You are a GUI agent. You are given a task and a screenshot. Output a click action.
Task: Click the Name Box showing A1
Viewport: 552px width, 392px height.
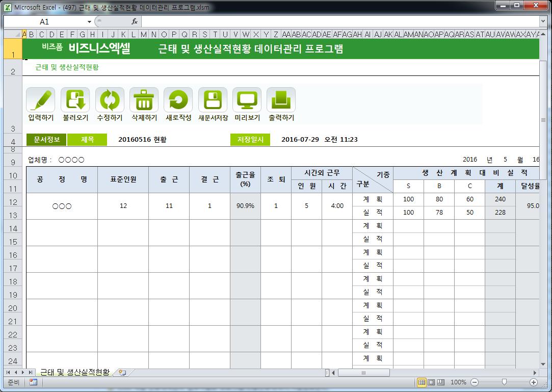pyautogui.click(x=44, y=22)
